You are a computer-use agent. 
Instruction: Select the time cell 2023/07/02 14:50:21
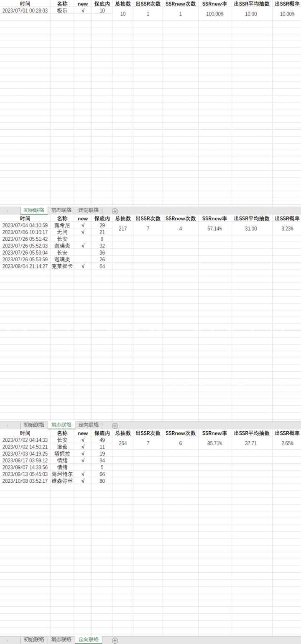(x=25, y=447)
